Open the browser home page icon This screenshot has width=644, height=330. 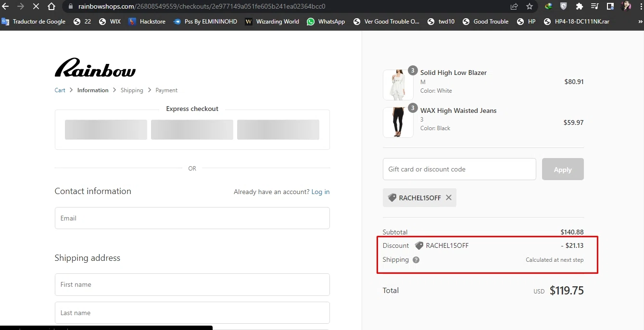click(x=51, y=7)
